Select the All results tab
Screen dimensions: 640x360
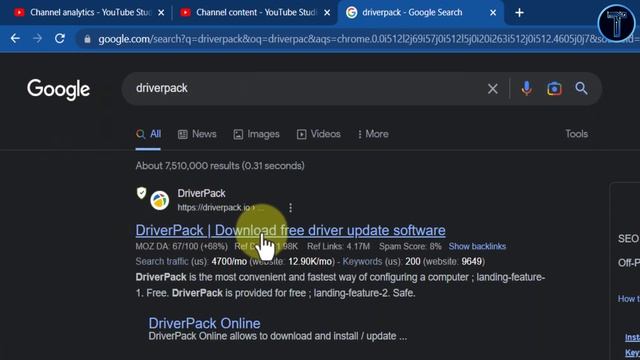pos(148,134)
